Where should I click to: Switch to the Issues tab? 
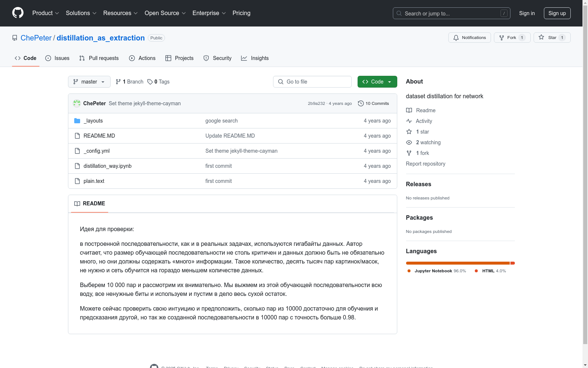click(x=57, y=58)
